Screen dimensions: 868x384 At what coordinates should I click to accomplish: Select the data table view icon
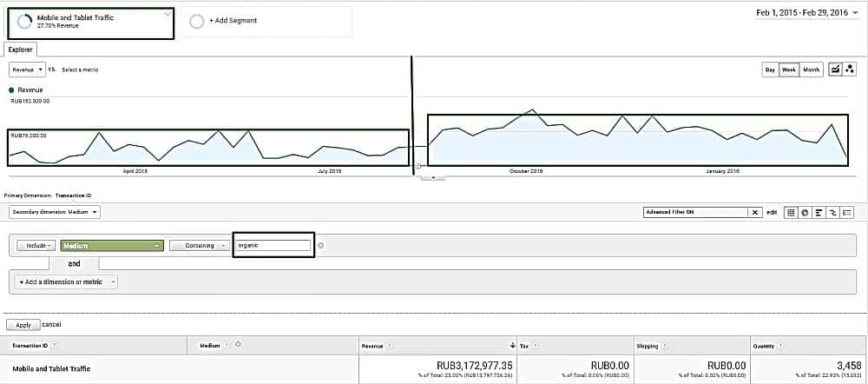[791, 212]
